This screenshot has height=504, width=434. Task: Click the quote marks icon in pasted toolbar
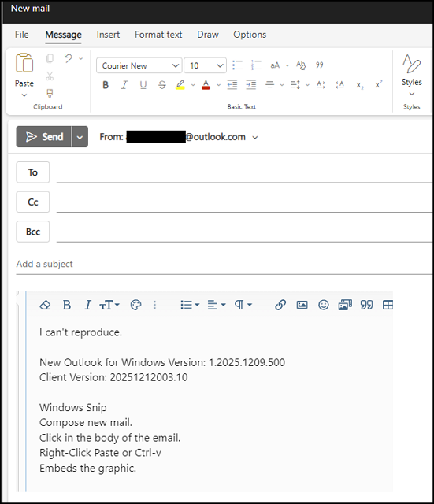tap(366, 305)
